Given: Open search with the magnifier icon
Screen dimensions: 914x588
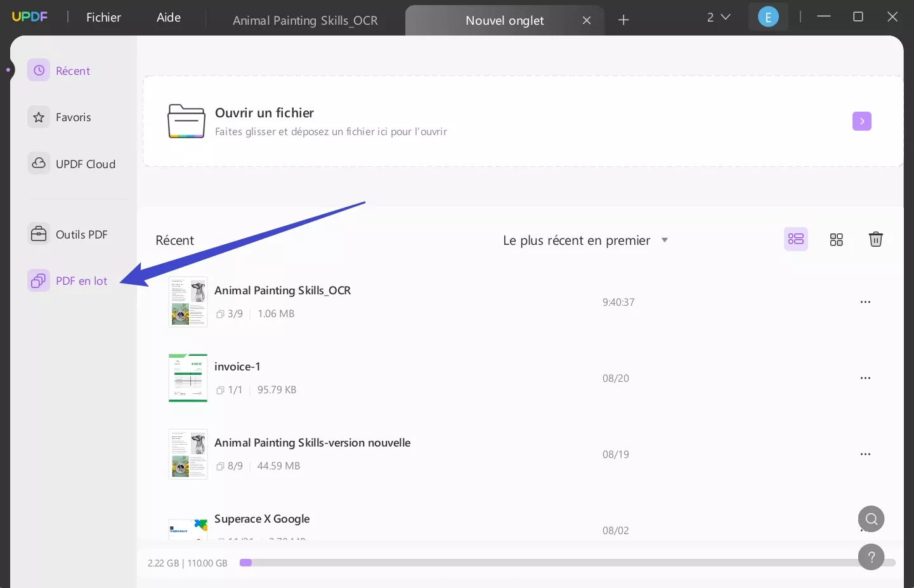Looking at the screenshot, I should click(x=871, y=518).
